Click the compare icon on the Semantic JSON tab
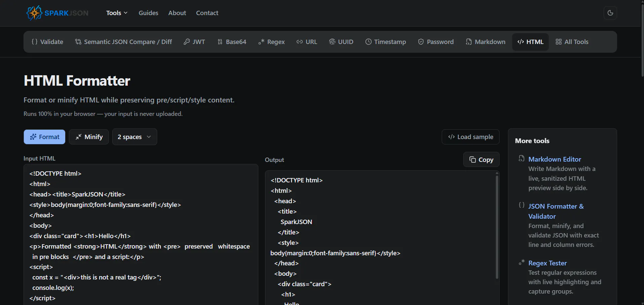Screen dimensions: 644x305 (x=78, y=42)
